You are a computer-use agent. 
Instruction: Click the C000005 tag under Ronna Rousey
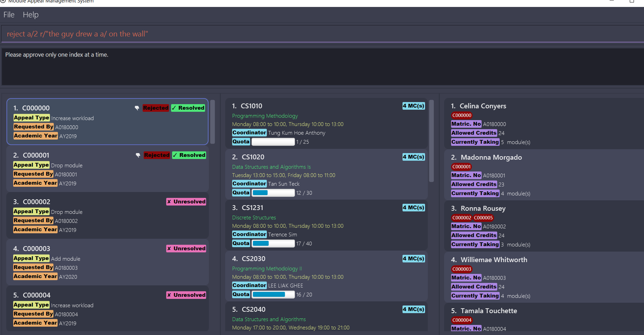pos(483,218)
